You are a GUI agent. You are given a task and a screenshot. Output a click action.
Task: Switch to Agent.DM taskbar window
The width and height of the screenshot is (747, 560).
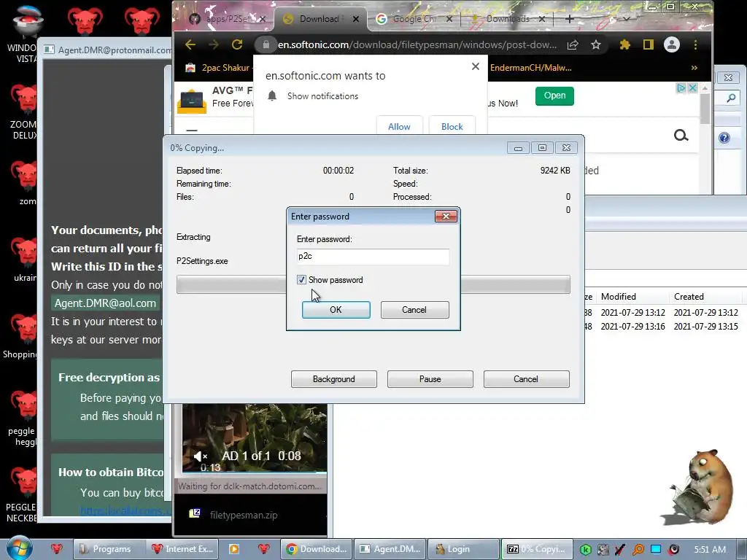[391, 549]
